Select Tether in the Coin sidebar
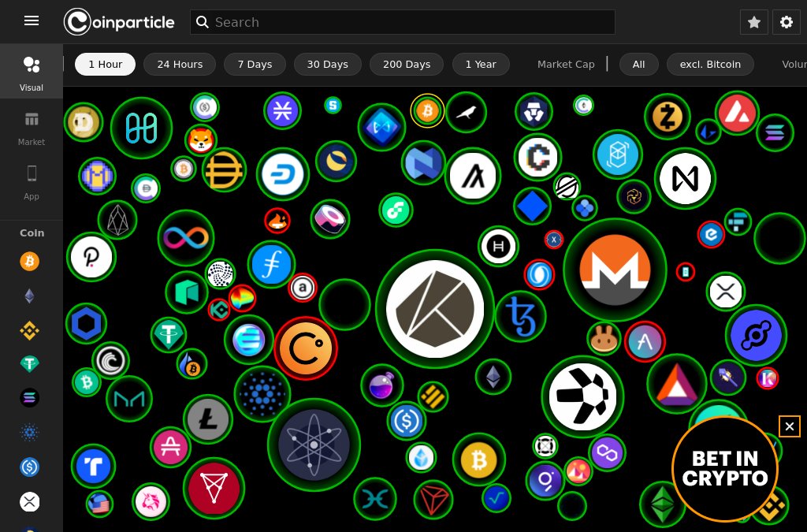 pyautogui.click(x=29, y=364)
